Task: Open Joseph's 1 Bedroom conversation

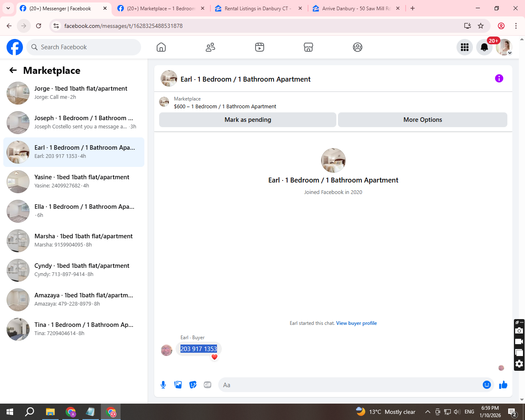Action: tap(74, 123)
